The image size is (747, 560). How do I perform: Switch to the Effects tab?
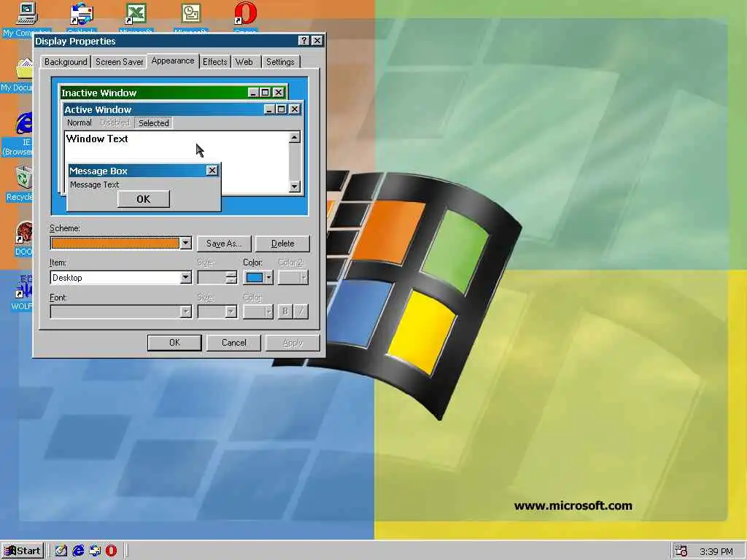215,62
